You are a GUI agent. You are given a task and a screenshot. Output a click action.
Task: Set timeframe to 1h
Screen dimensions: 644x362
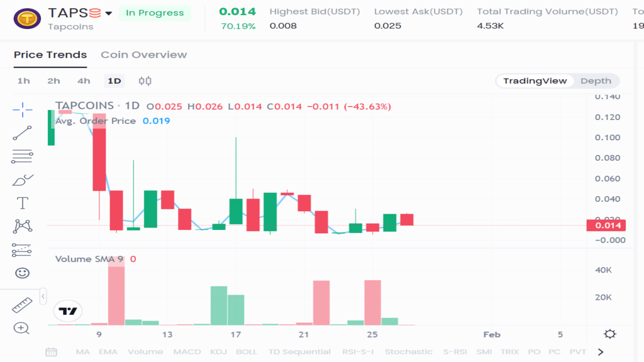point(23,81)
